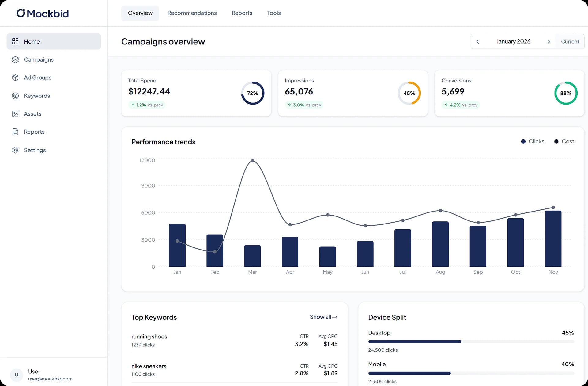Viewport: 588px width, 386px height.
Task: Open the Tools tab
Action: tap(274, 13)
